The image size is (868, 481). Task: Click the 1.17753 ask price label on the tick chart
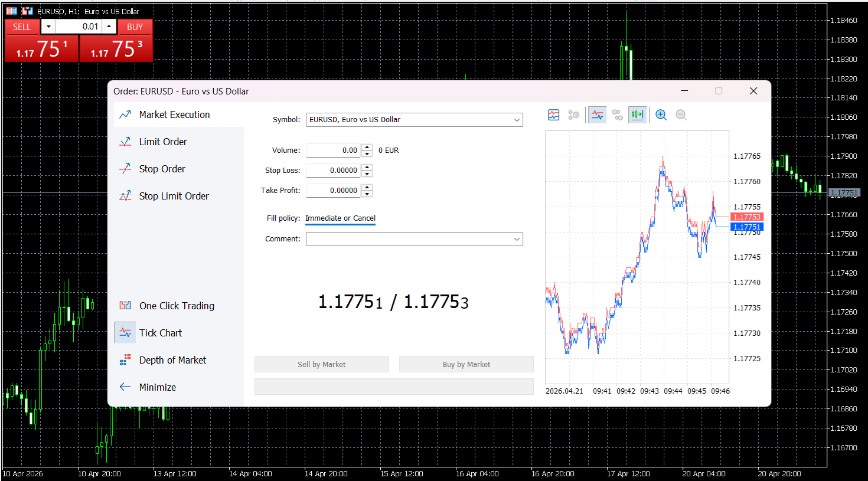(747, 217)
